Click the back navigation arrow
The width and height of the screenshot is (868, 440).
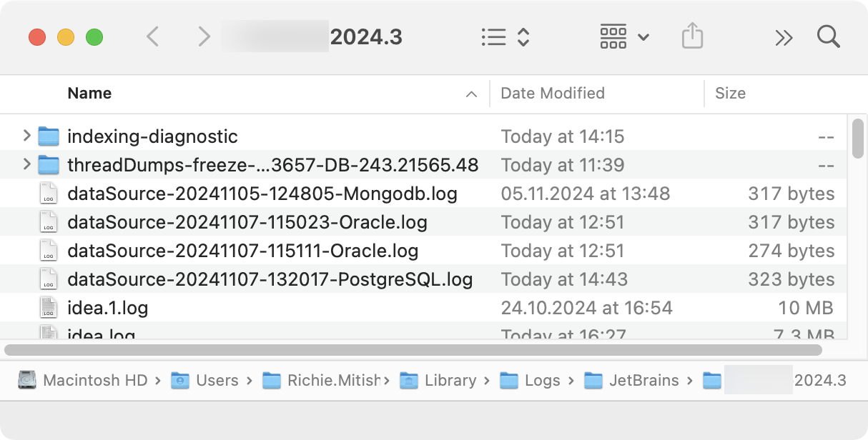pyautogui.click(x=152, y=36)
